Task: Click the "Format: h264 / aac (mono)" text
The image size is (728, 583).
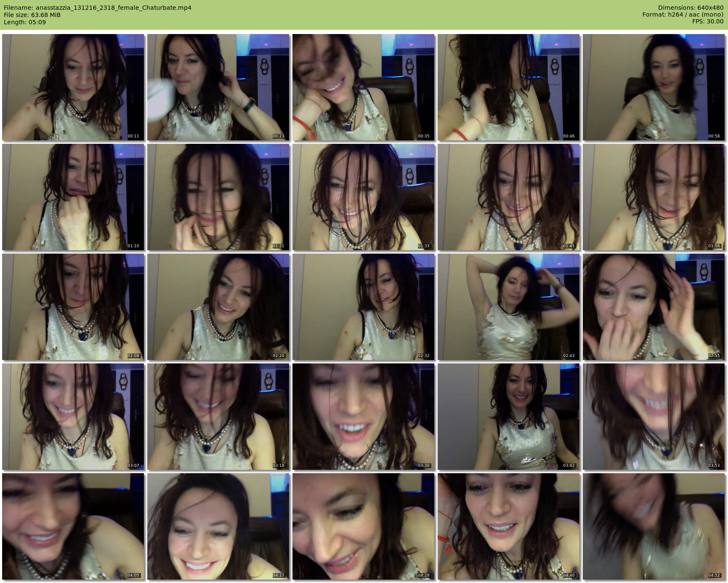Action: tap(683, 14)
